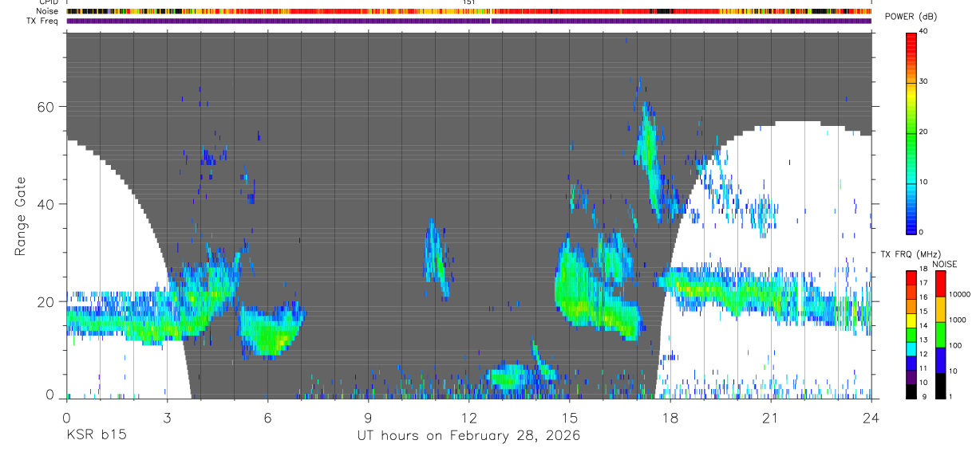Click the "Noise" row label at top left

(x=49, y=12)
